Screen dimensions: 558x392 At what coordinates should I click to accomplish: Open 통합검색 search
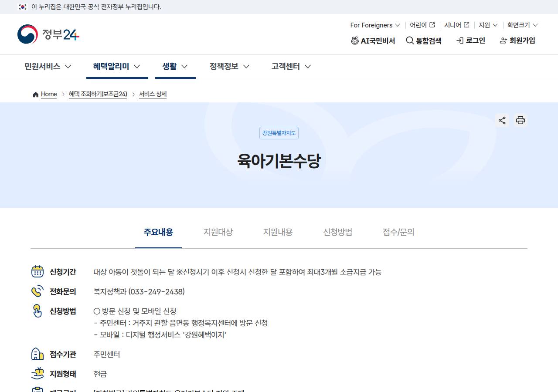tap(424, 41)
